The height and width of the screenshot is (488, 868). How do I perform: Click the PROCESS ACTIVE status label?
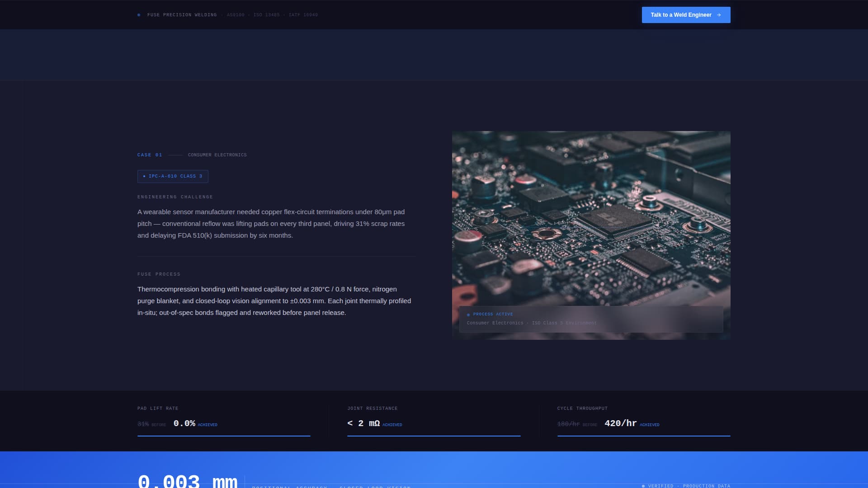point(493,314)
